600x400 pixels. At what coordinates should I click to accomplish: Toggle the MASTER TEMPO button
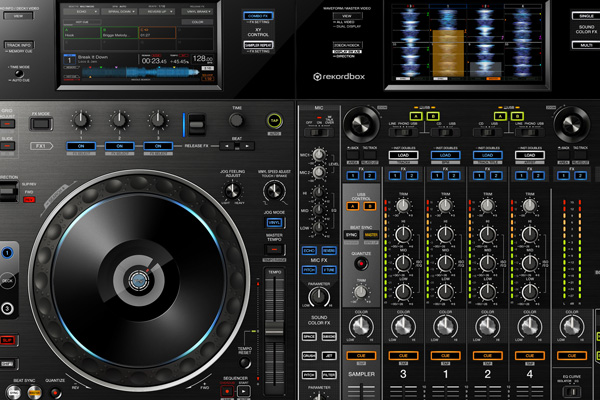(274, 250)
